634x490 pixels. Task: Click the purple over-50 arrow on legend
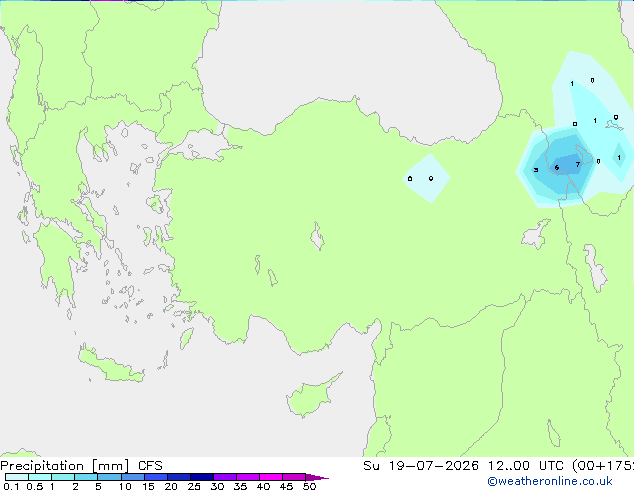[317, 477]
